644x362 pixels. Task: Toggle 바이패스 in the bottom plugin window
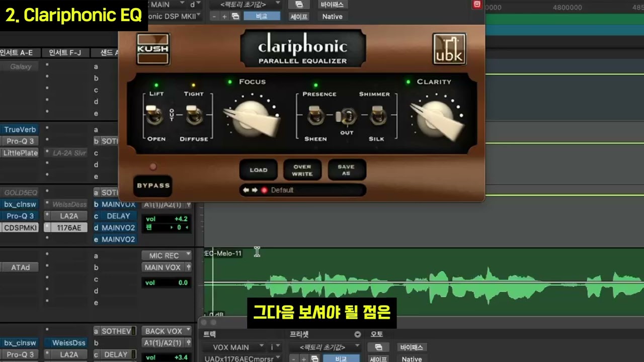[412, 347]
